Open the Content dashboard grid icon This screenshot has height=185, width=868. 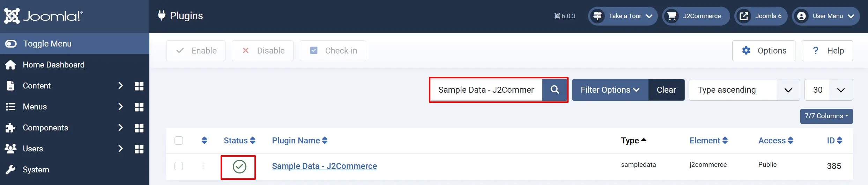click(x=139, y=86)
